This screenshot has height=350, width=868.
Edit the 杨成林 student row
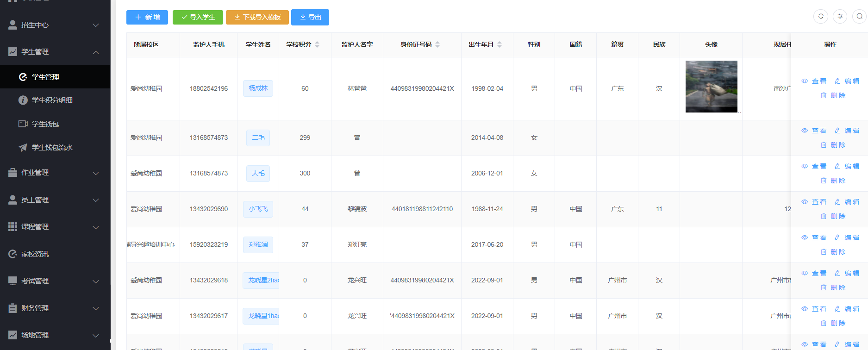[847, 81]
